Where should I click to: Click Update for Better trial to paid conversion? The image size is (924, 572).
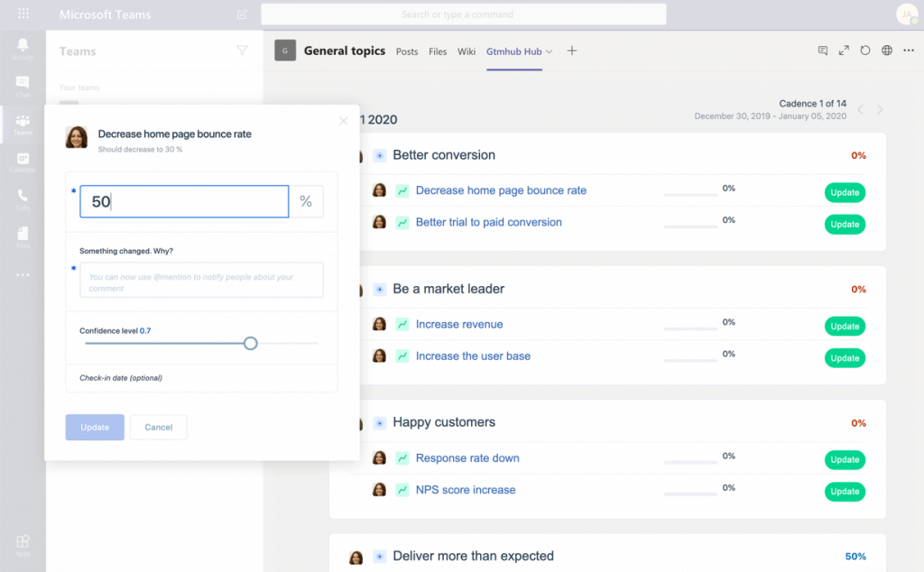(x=845, y=225)
